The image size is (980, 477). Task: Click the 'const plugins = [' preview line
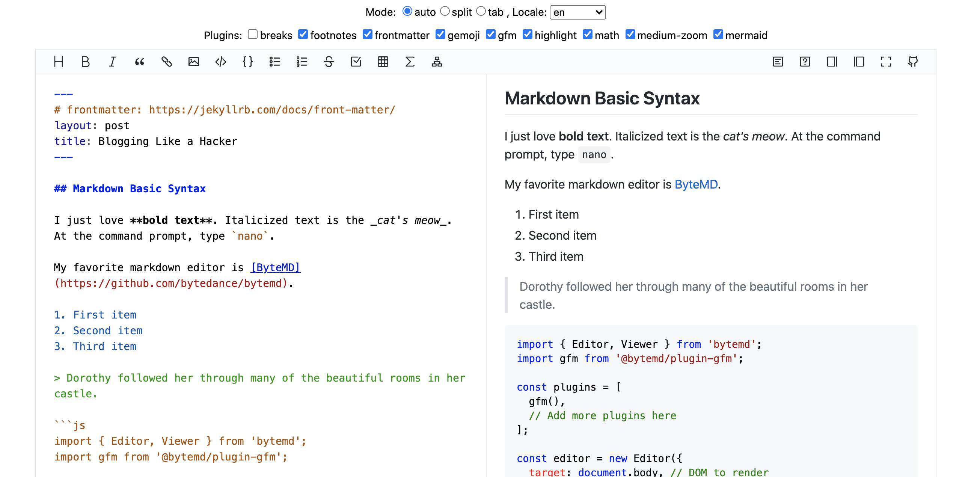click(x=569, y=387)
